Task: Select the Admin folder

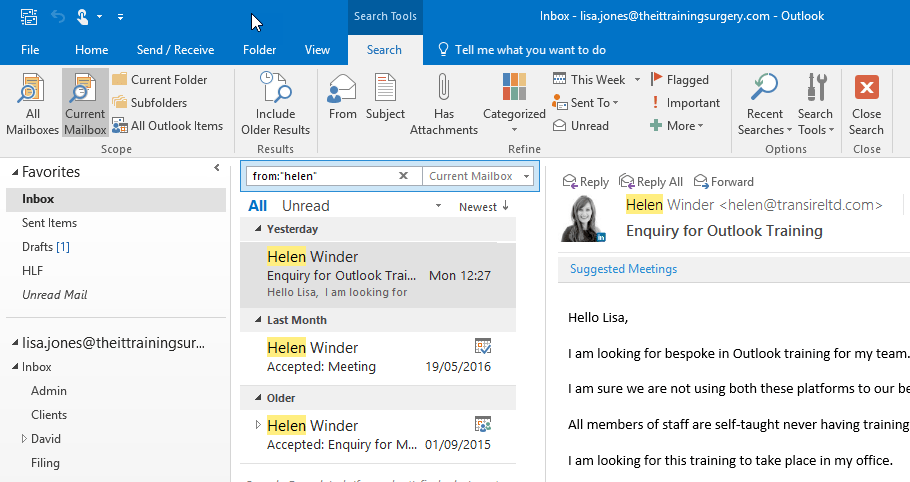Action: coord(49,391)
